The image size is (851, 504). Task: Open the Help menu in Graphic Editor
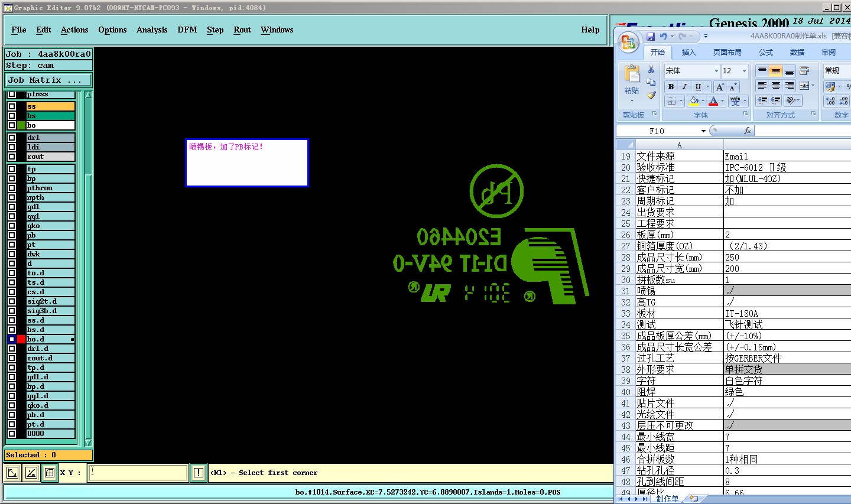point(590,30)
